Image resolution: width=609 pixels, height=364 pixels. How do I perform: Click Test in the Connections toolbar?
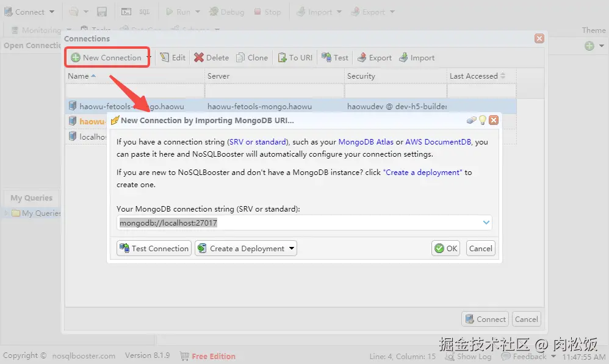[335, 57]
